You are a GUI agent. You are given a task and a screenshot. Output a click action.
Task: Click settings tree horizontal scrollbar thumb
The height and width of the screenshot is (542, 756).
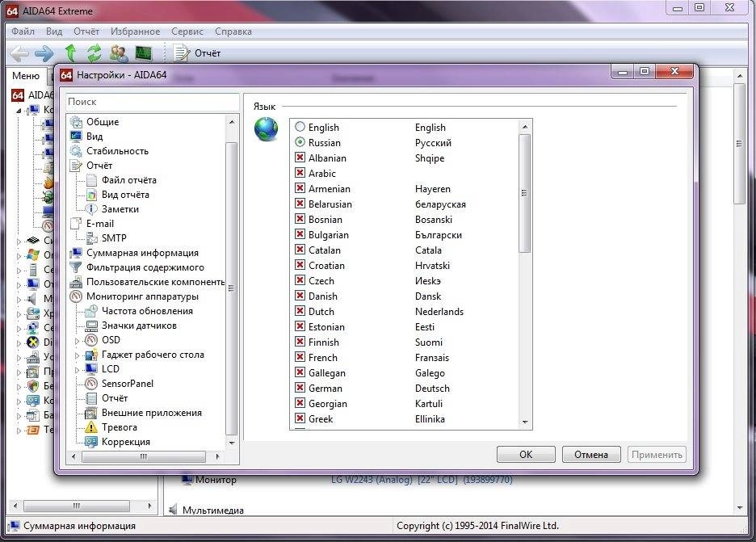coord(144,456)
